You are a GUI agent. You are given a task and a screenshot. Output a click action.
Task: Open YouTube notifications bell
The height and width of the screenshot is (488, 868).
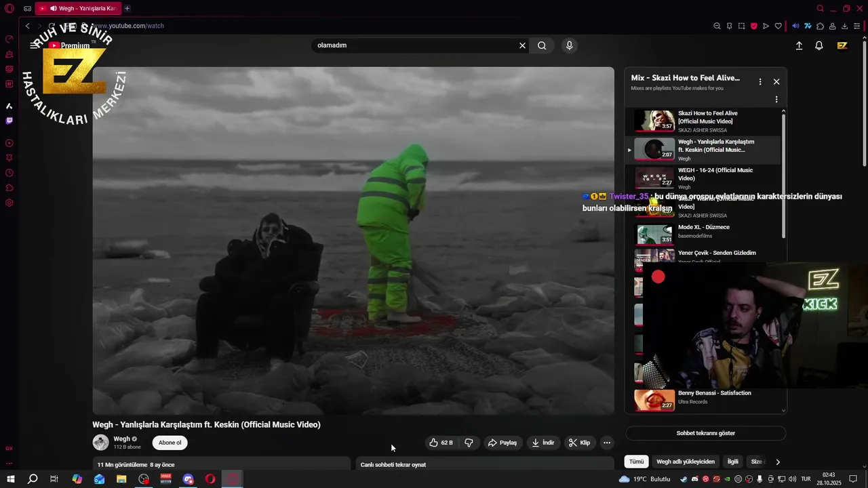819,45
